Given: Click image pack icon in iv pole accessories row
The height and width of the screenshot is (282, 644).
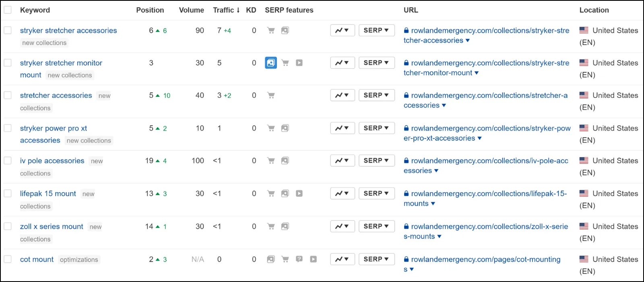Looking at the screenshot, I should tap(285, 161).
